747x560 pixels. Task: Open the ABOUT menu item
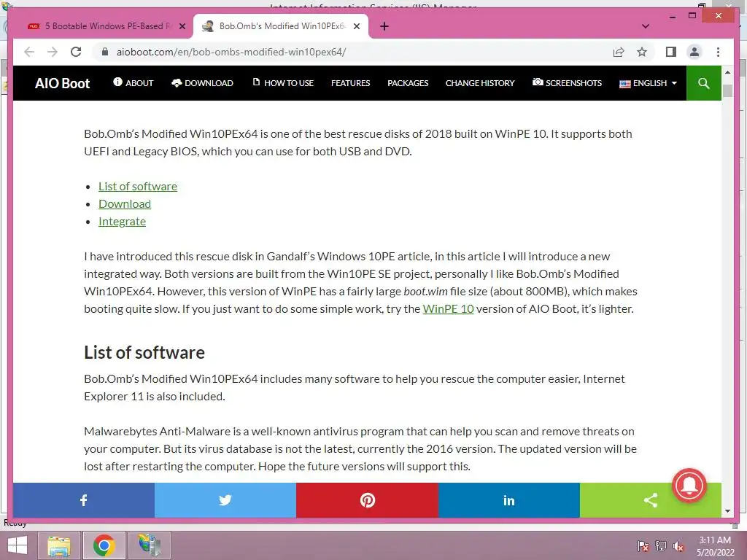click(x=133, y=83)
